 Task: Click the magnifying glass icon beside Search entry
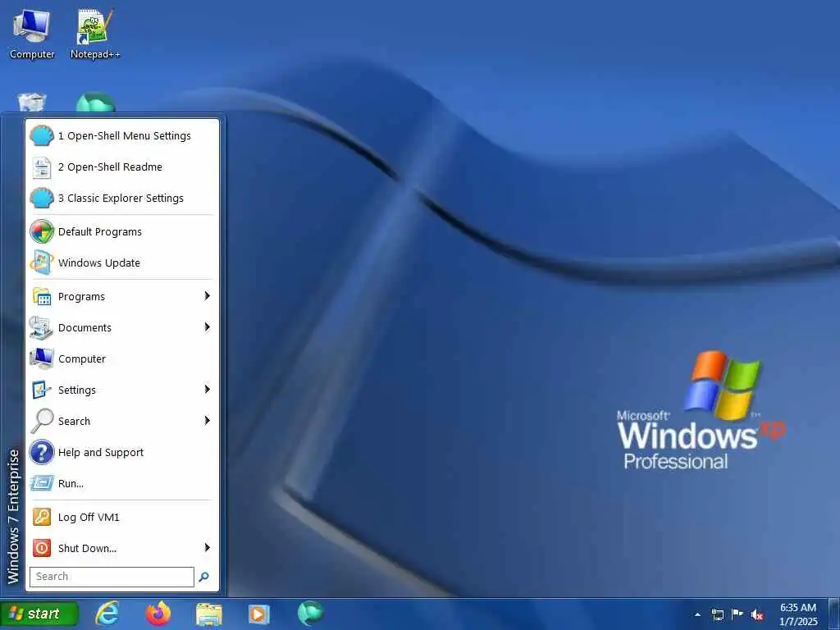click(42, 421)
